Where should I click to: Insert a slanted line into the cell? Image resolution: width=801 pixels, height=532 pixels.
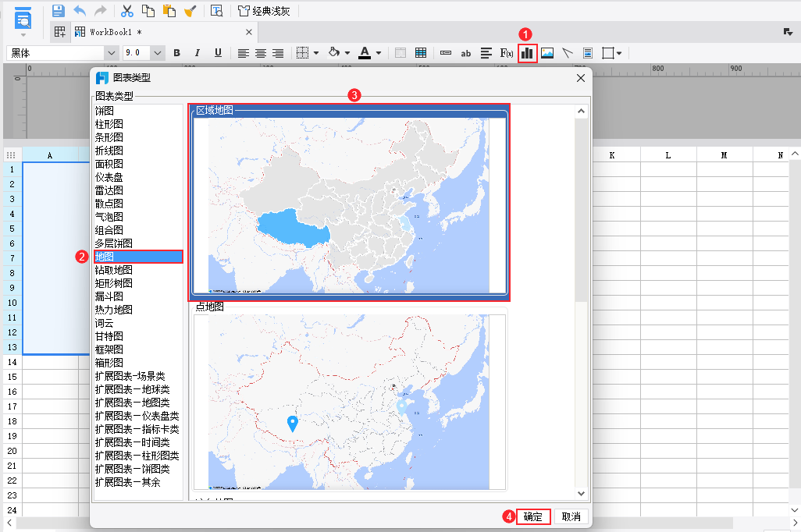(x=567, y=52)
